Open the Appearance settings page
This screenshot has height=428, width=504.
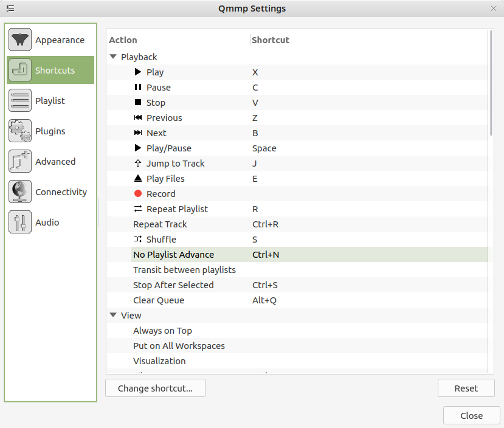coord(50,40)
